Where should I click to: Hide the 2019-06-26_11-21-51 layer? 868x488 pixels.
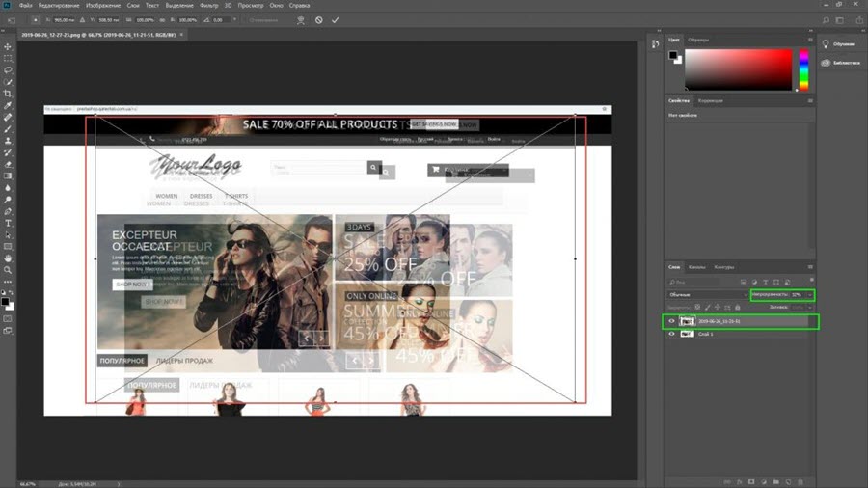pos(671,321)
